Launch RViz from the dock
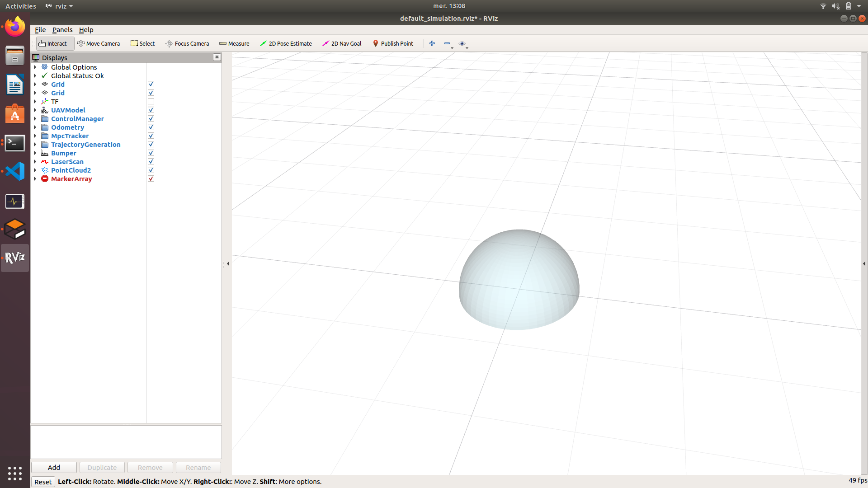 (15, 258)
